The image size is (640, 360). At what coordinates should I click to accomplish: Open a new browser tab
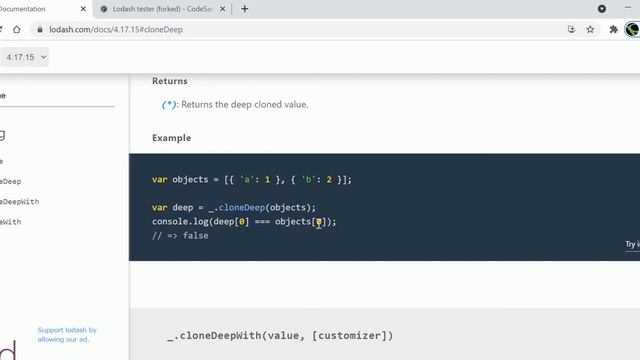tap(244, 9)
